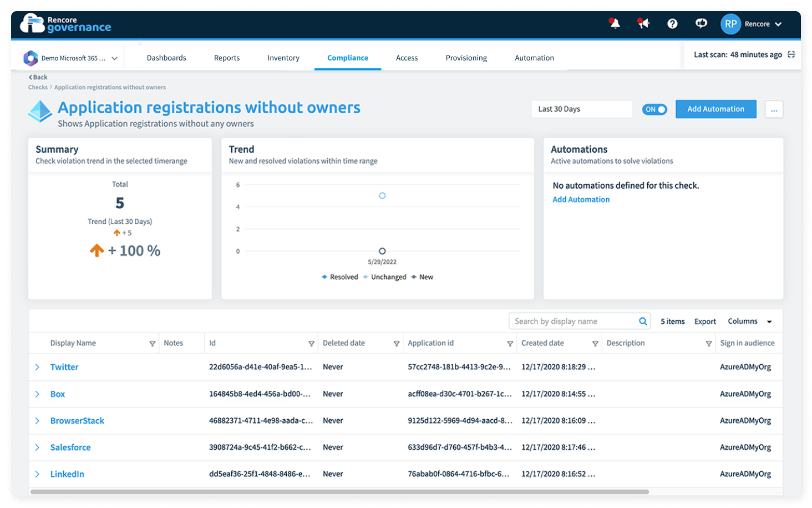Image resolution: width=812 pixels, height=508 pixels.
Task: Click the Checks breadcrumb
Action: tap(38, 87)
